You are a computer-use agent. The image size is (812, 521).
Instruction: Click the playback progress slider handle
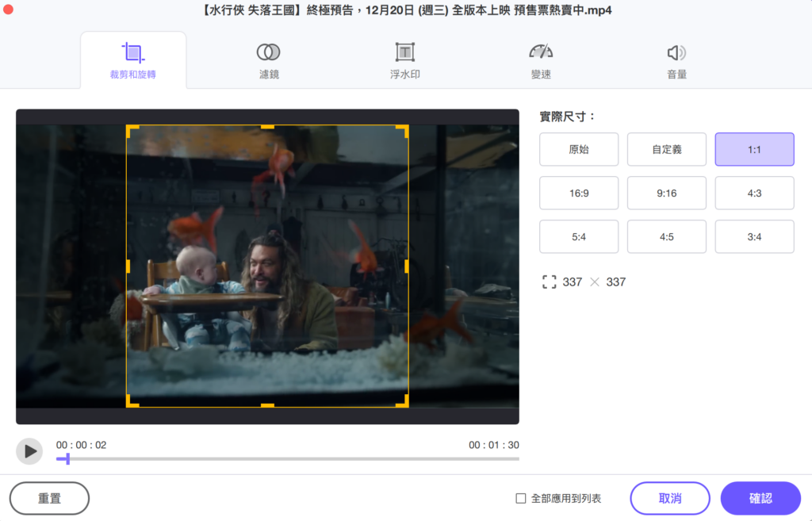tap(67, 459)
